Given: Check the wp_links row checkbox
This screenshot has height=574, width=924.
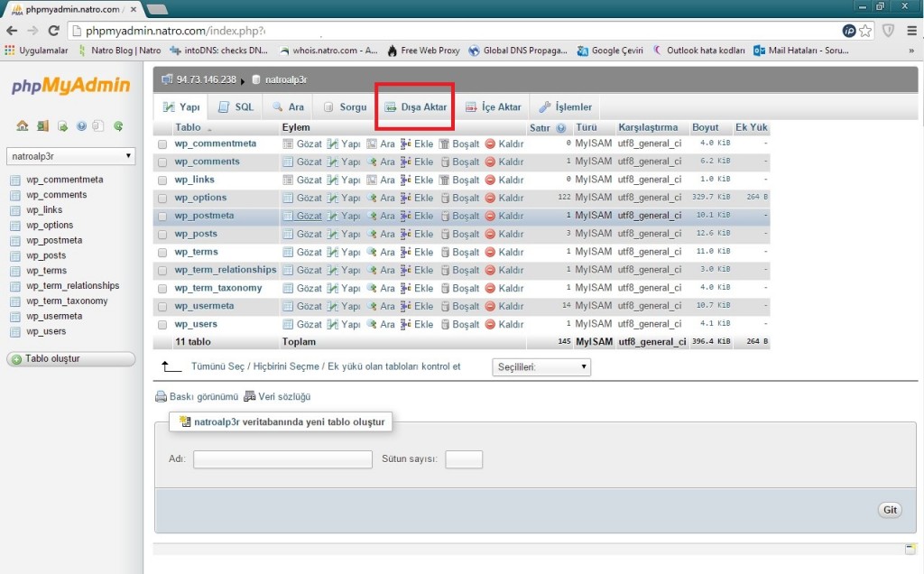Looking at the screenshot, I should [x=162, y=181].
